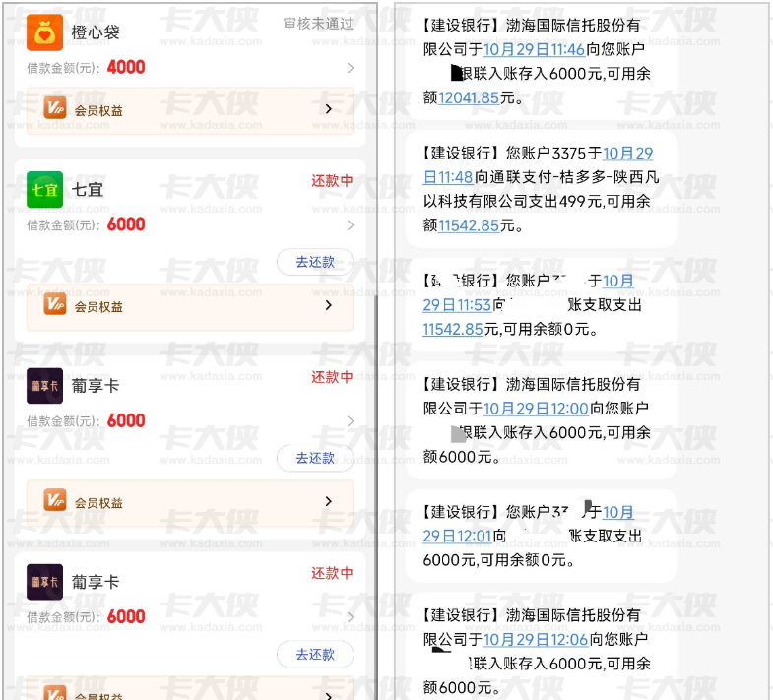Tap the green 七宜 app icon
The image size is (773, 700).
tap(44, 189)
